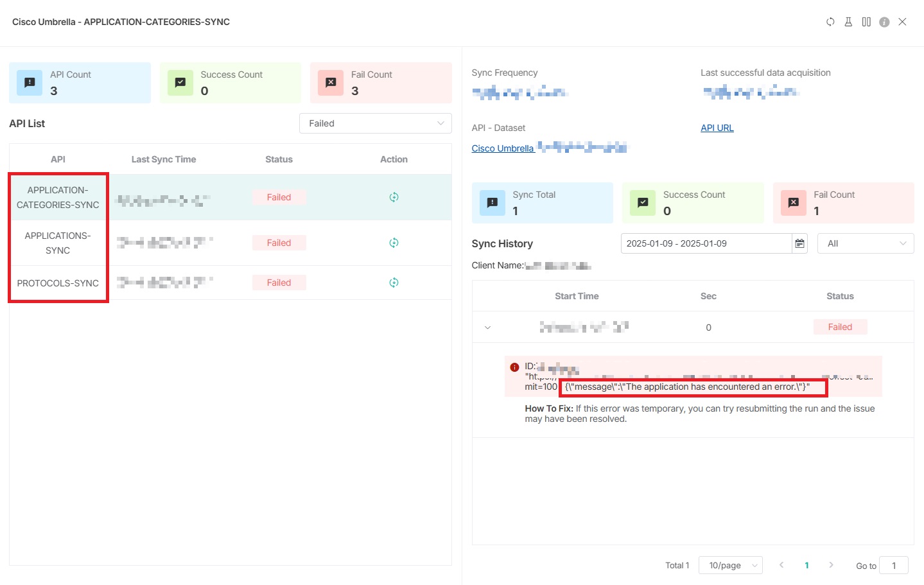This screenshot has height=585, width=924.
Task: Resync the APPLICATIONS-SYNC API
Action: [394, 243]
